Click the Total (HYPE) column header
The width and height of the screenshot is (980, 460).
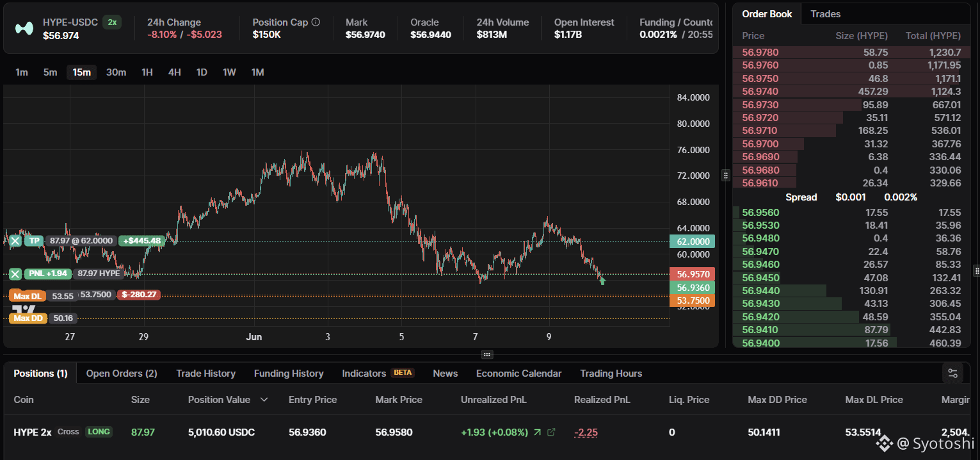933,36
